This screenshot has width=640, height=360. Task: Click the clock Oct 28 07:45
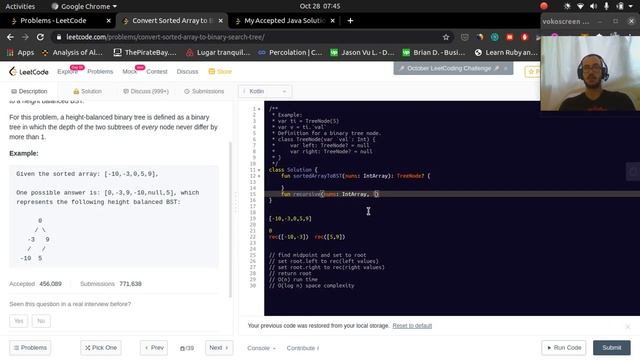pos(320,6)
